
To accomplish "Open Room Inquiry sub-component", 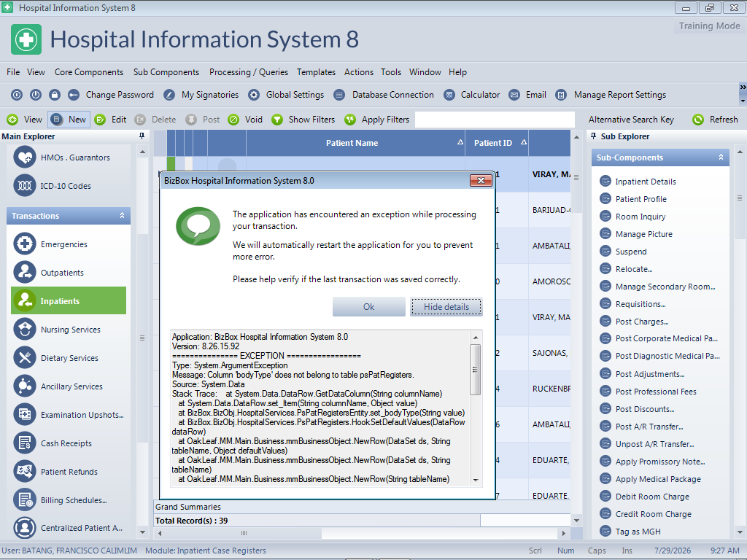I will pos(640,217).
